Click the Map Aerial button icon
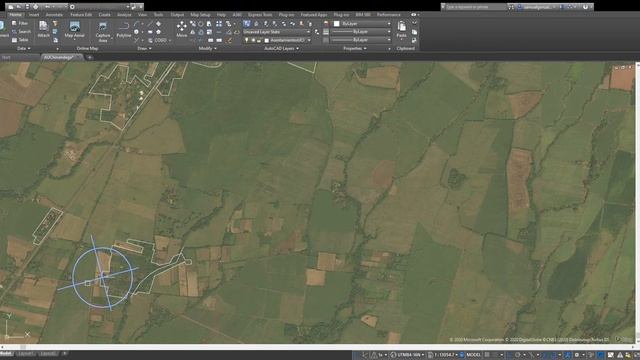 [x=74, y=27]
